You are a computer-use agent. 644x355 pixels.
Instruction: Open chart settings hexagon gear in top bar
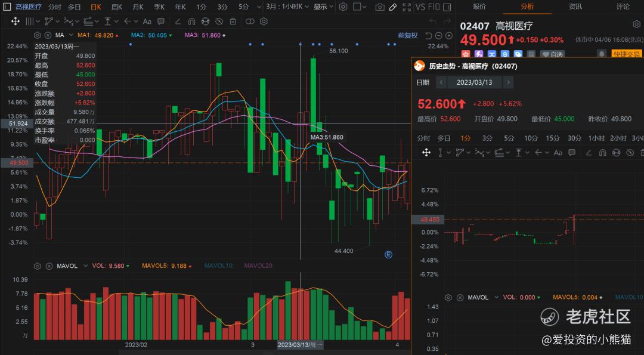point(343,7)
